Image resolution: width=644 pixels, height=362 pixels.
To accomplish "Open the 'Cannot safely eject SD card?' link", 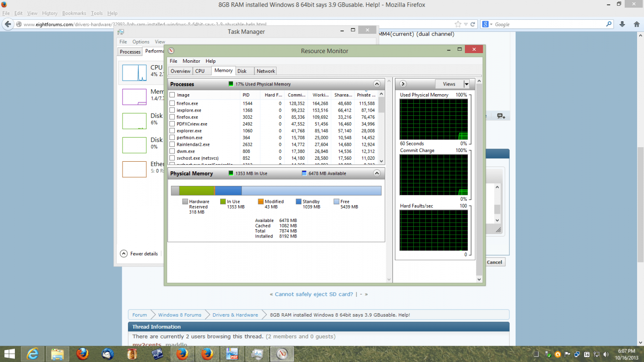I will click(x=314, y=294).
